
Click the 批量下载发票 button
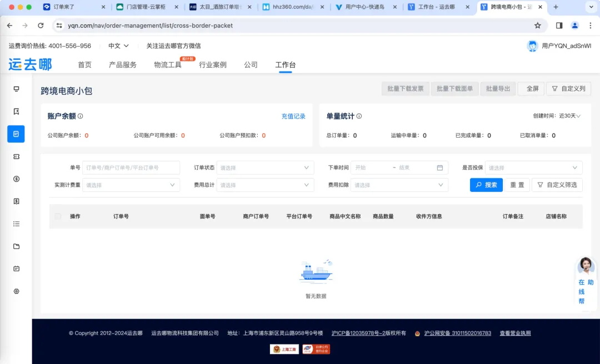[405, 89]
